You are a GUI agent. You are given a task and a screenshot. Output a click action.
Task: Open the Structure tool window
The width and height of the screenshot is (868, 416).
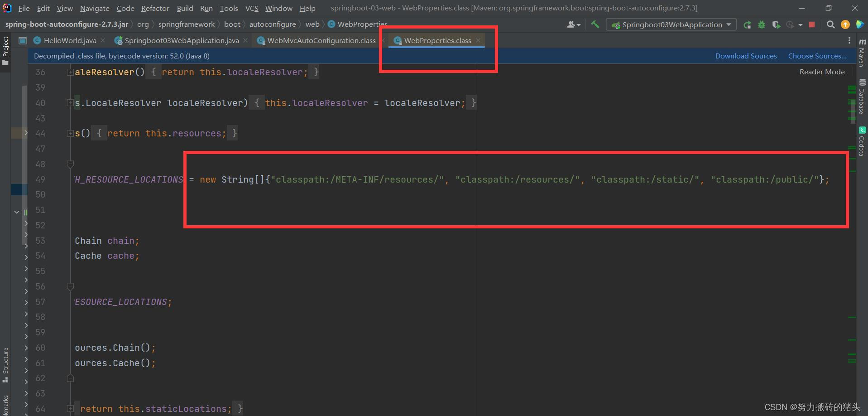5,365
